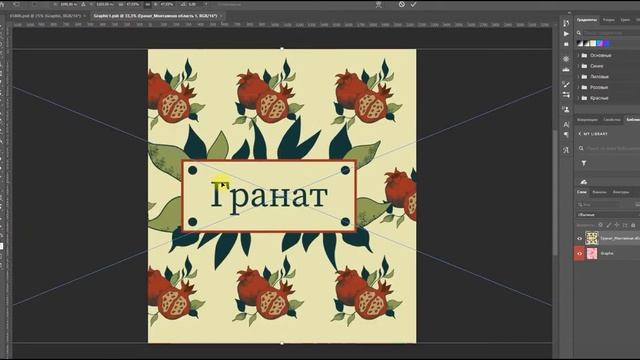Open the History panel icon
640x360 pixels.
pos(566,23)
